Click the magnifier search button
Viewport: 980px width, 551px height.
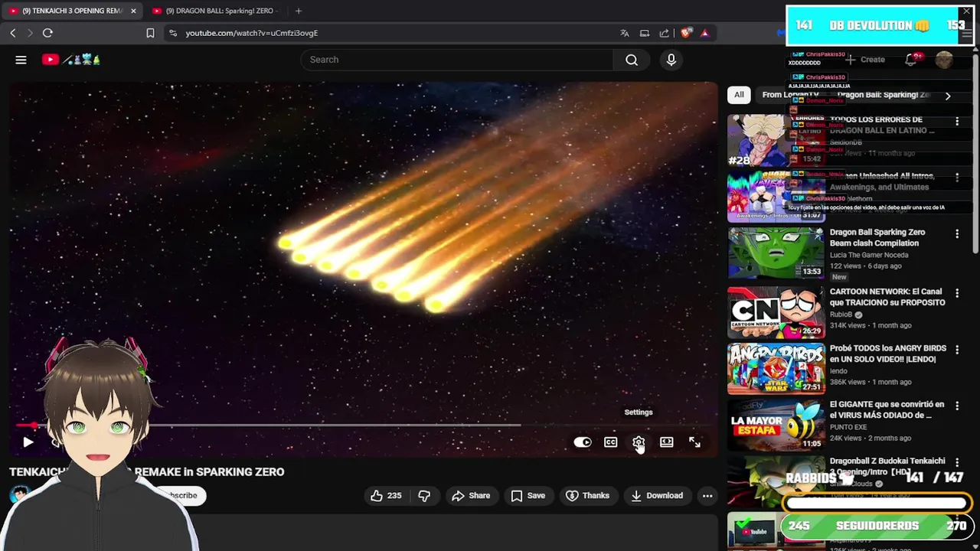tap(632, 60)
